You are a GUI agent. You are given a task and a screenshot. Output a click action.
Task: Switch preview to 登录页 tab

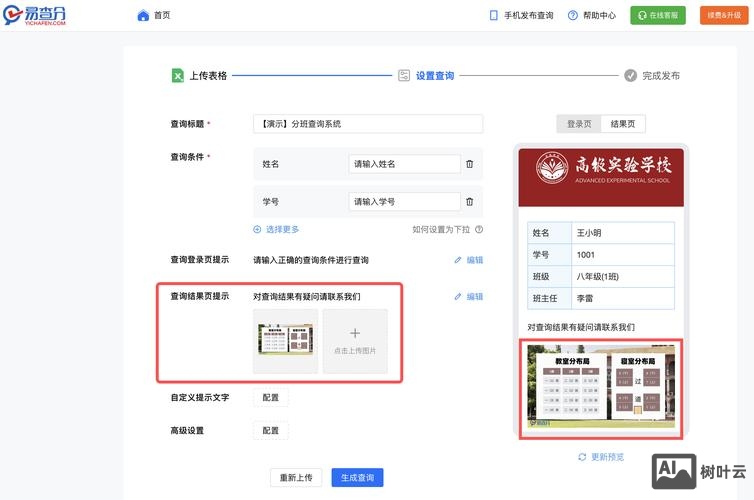579,124
